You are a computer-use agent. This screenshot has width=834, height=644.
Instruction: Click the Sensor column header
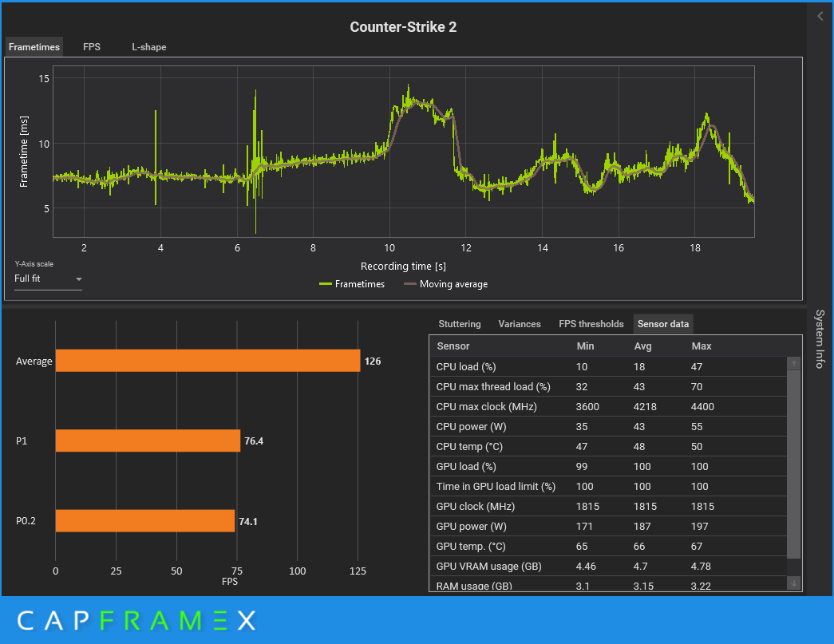pos(453,346)
